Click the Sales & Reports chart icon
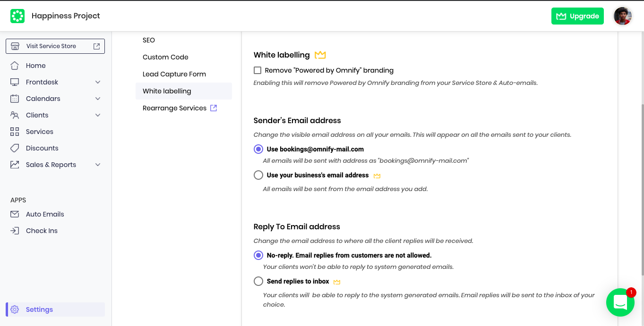Screen dimensions: 644x326 click(15, 165)
